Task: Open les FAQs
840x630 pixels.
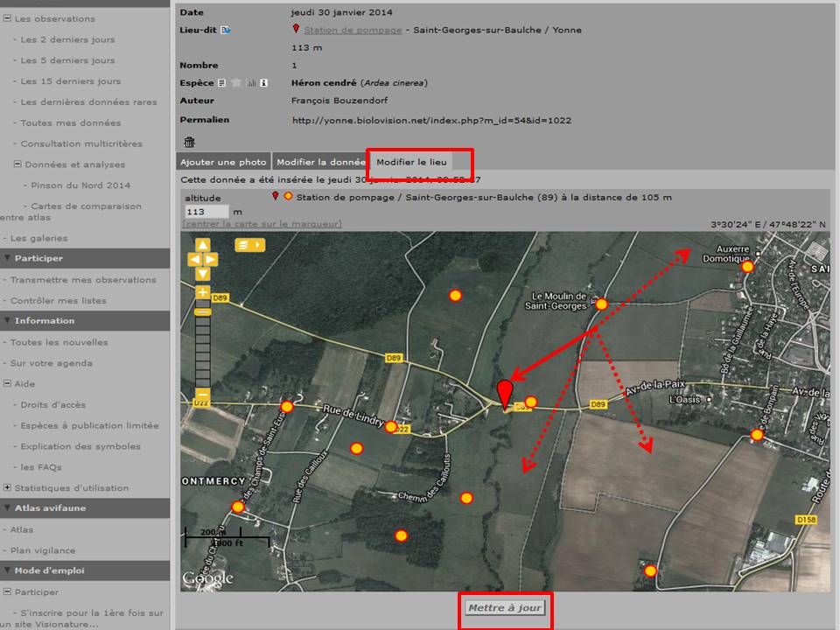Action: [x=41, y=467]
